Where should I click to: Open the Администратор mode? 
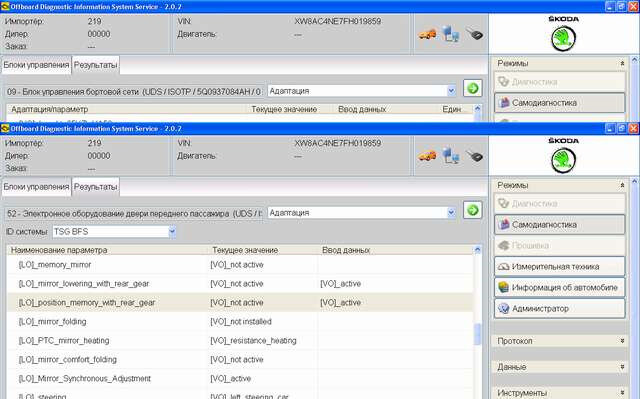pos(560,308)
